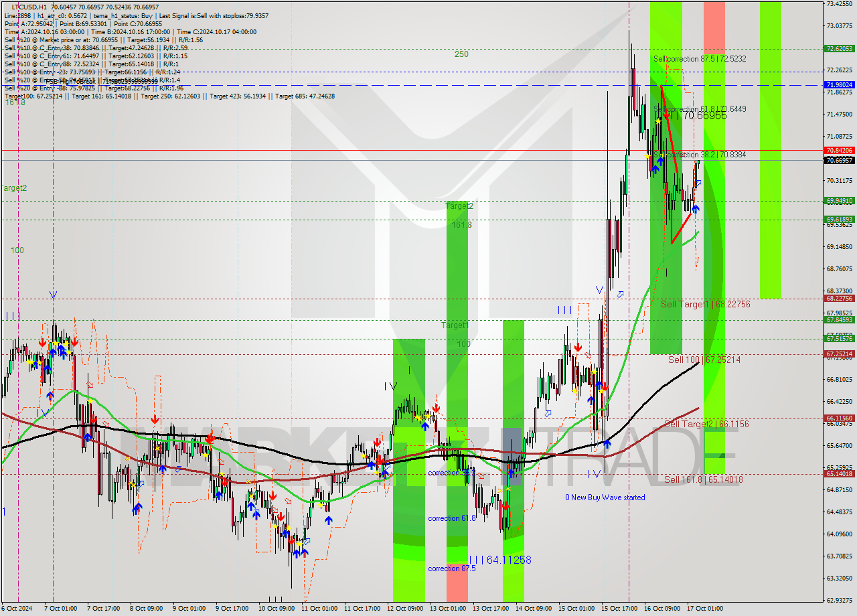Click the '10 Oct 09:00' time label
This screenshot has width=857, height=616.
(276, 609)
